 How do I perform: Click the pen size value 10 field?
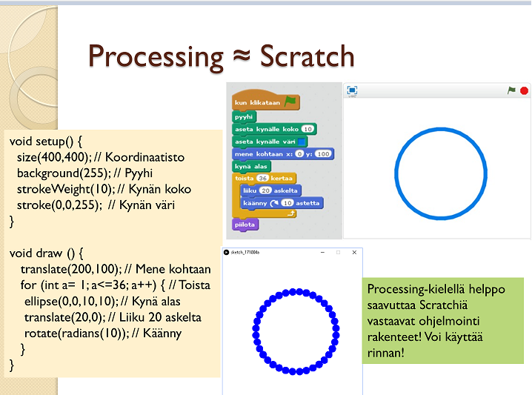coord(307,129)
